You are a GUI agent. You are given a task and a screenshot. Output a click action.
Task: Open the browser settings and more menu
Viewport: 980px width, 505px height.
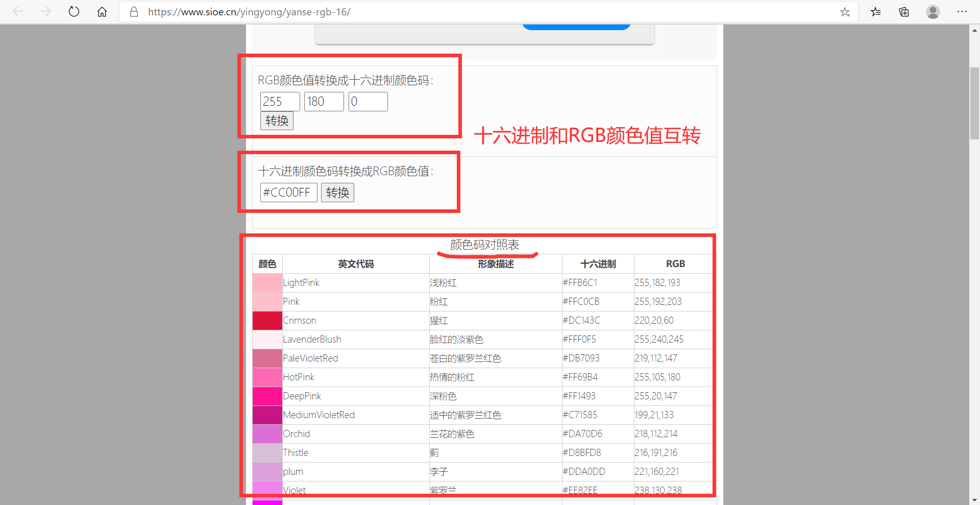point(962,12)
